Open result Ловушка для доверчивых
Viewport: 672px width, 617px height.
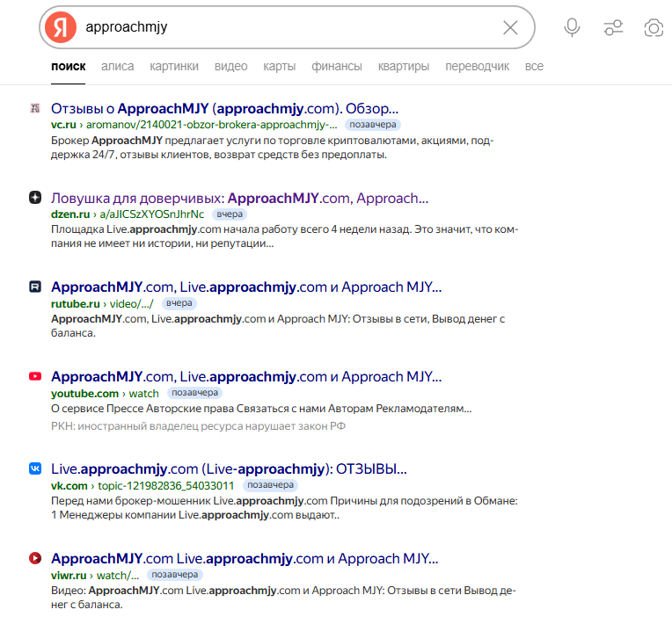coord(239,199)
